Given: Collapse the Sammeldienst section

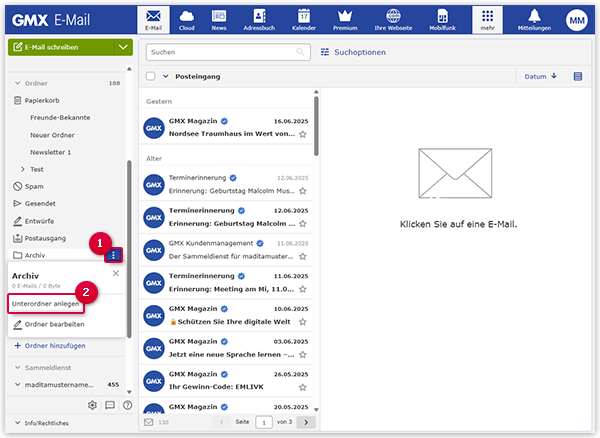Looking at the screenshot, I should tap(18, 368).
